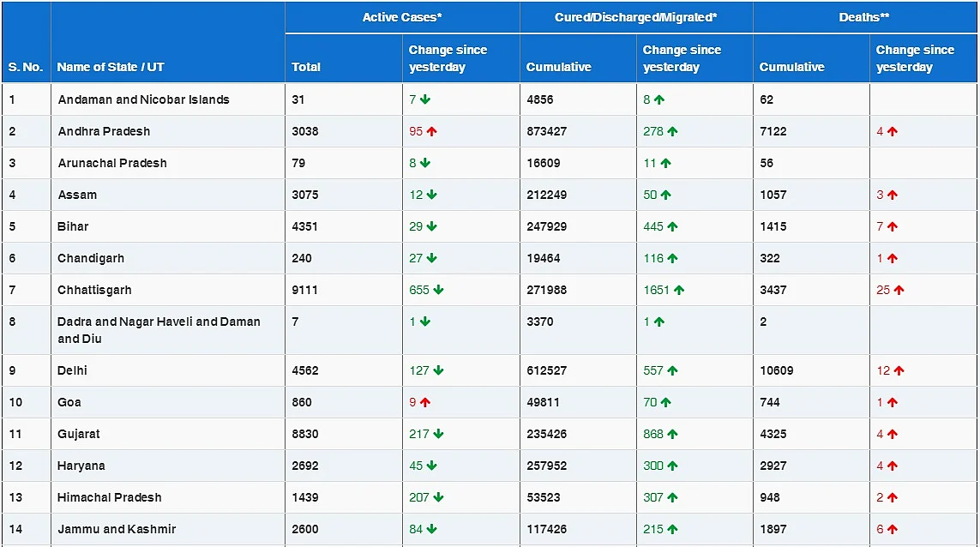Select the 'Andaman and Nicobar Islands' row name

143,99
